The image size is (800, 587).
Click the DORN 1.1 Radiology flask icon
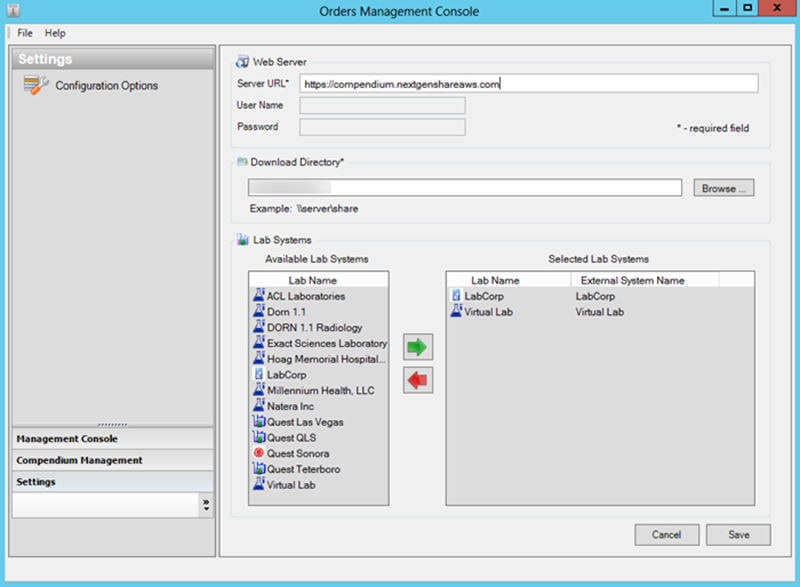[x=259, y=327]
